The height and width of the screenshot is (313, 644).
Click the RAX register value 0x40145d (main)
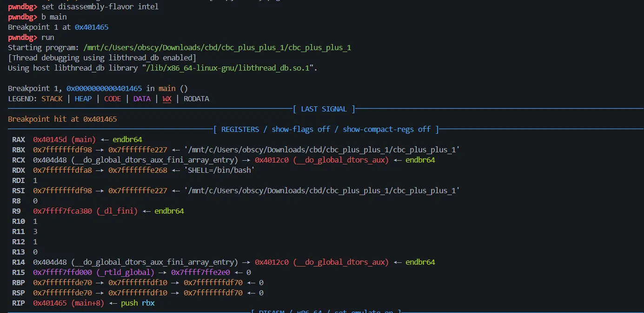65,140
